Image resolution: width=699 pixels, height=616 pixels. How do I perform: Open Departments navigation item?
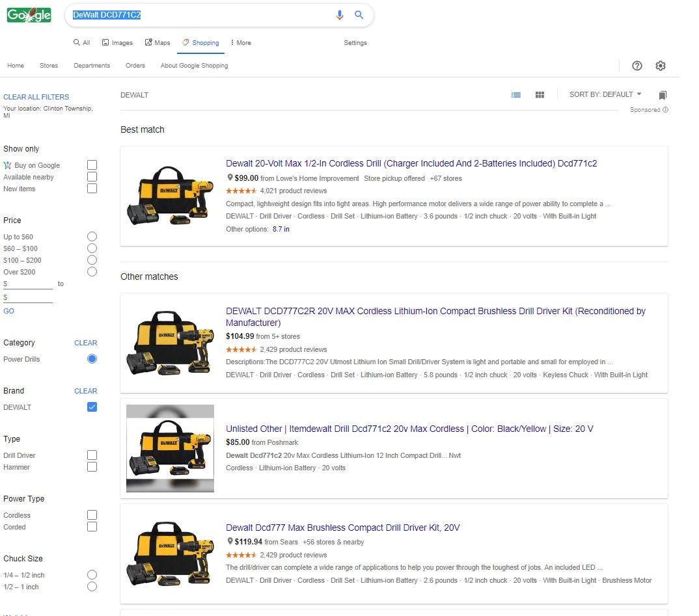(x=92, y=66)
